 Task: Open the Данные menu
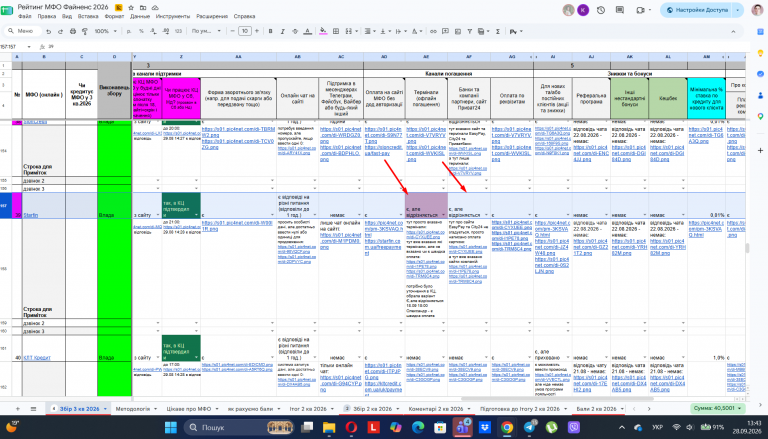click(140, 16)
